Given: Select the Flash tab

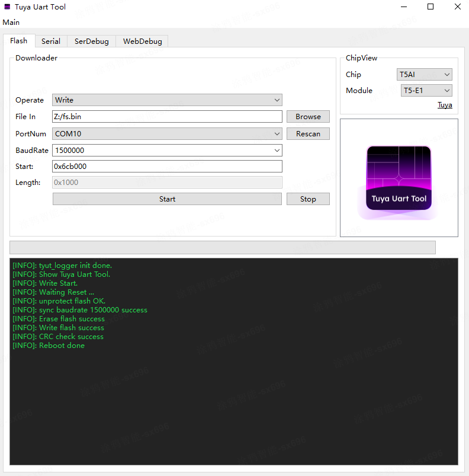Looking at the screenshot, I should 18,41.
